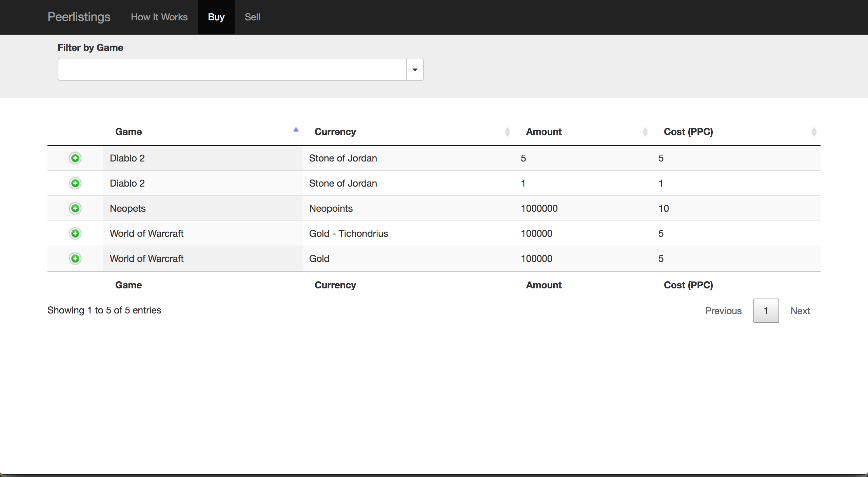Sort by Currency column sort arrows
Viewport: 868px width, 477px height.
507,132
